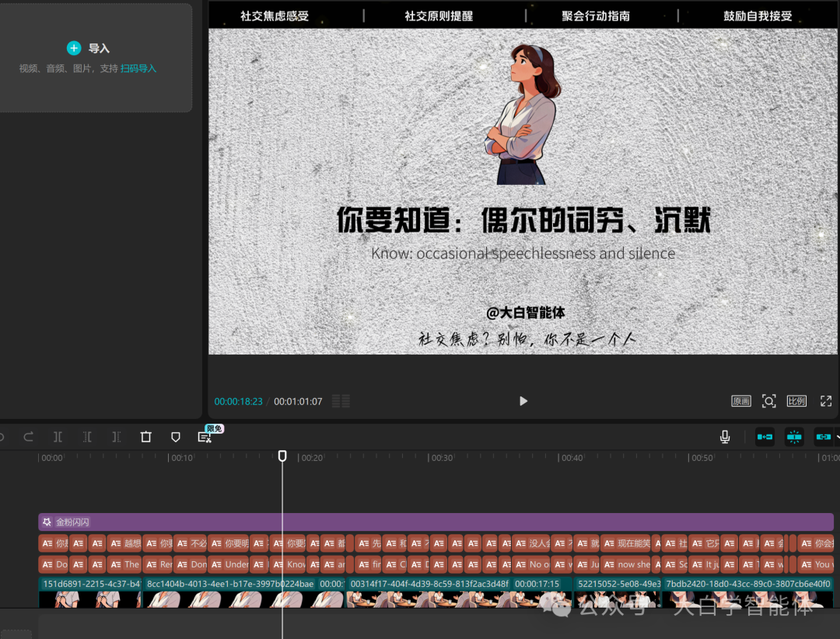Jump to 00:40 on timeline ruler
840x639 pixels.
point(572,458)
